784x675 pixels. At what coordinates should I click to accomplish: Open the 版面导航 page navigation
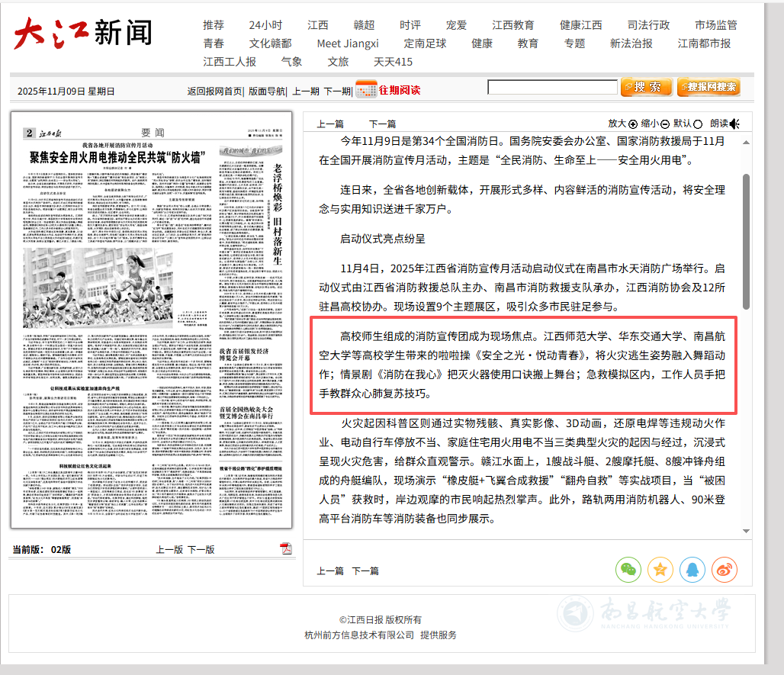pos(266,91)
